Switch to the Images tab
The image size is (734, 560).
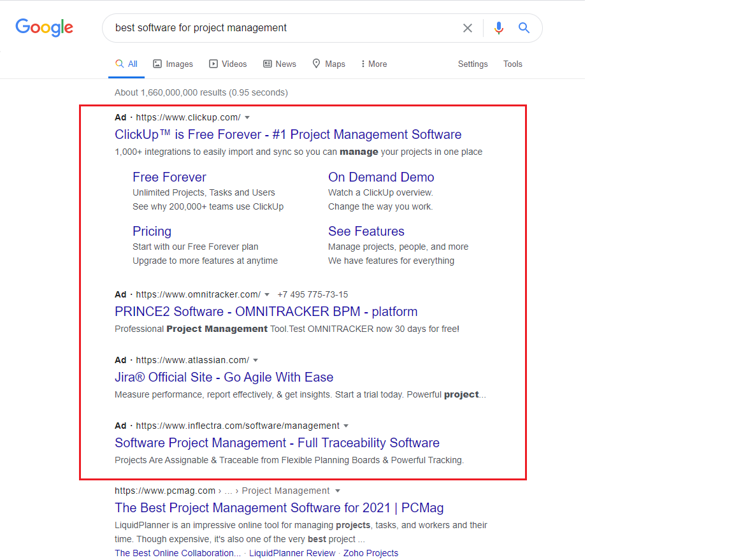pos(173,64)
